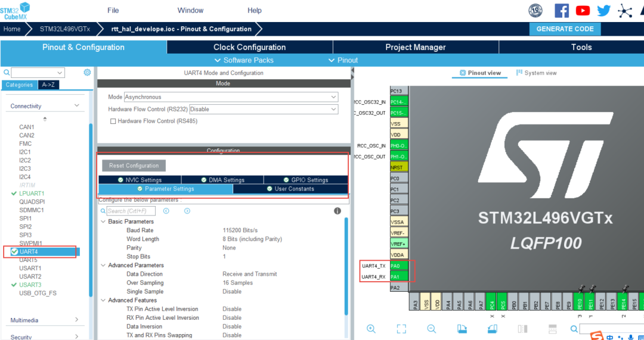Open the File menu
This screenshot has width=644, height=340.
click(x=113, y=11)
